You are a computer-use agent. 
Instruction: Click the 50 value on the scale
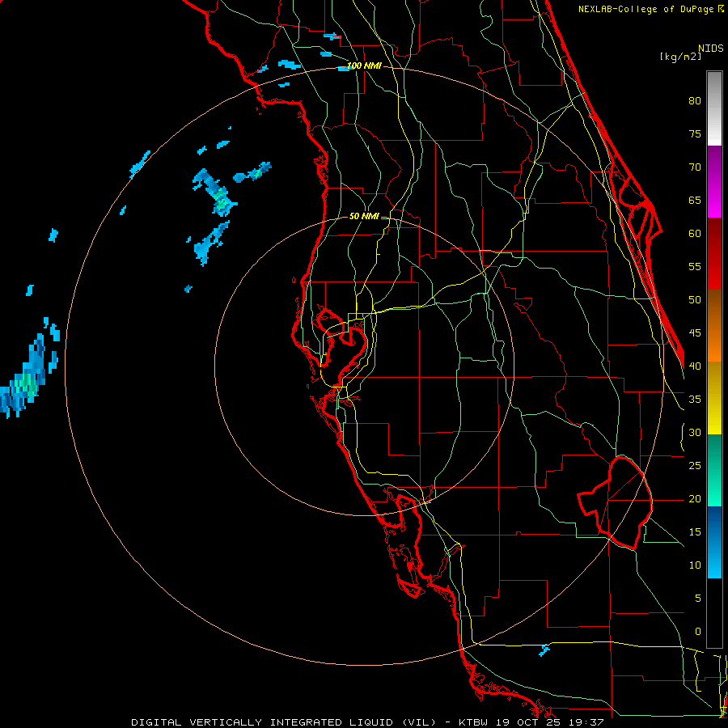(695, 299)
